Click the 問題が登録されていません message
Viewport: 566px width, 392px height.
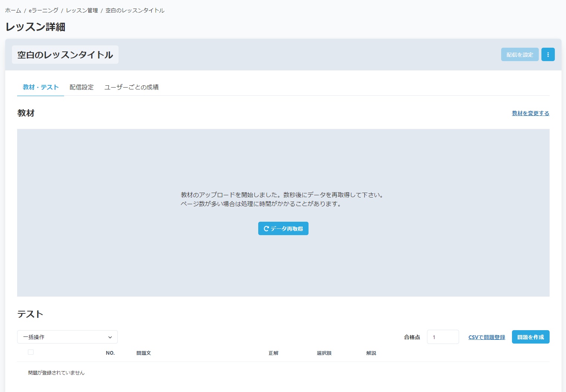click(x=56, y=373)
